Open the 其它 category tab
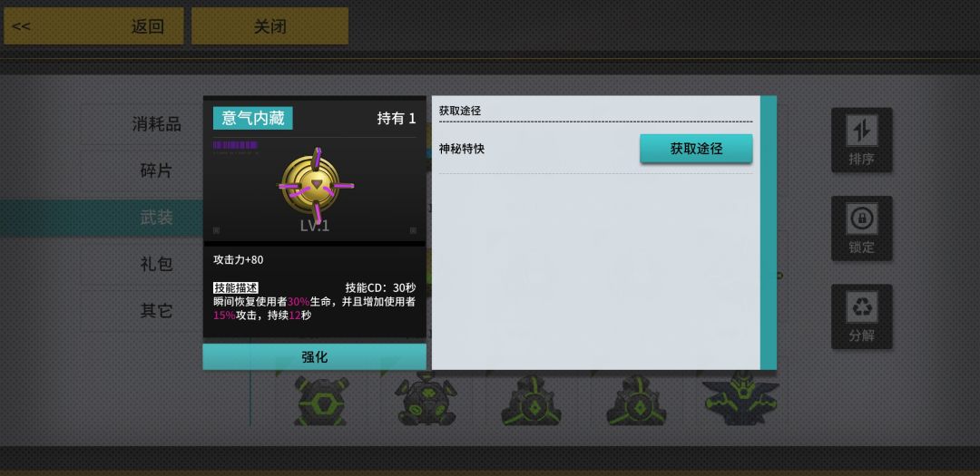Viewport: 980px width, 476px height. coord(156,310)
